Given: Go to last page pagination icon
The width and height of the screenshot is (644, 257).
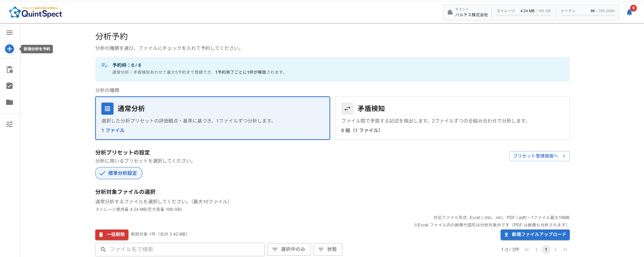Looking at the screenshot, I should [x=565, y=250].
